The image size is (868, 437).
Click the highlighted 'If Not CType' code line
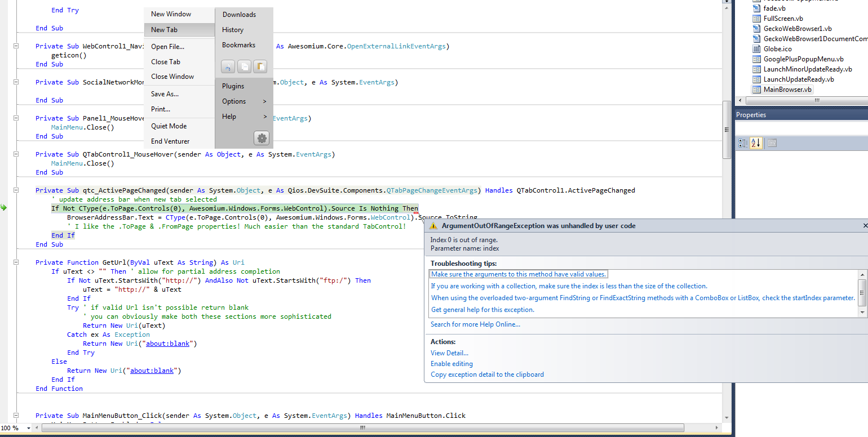pos(234,208)
